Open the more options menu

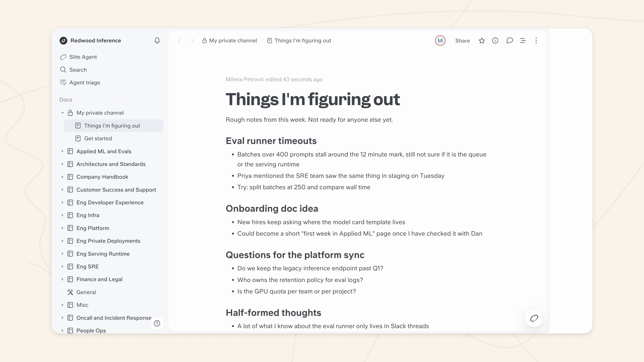tap(536, 41)
